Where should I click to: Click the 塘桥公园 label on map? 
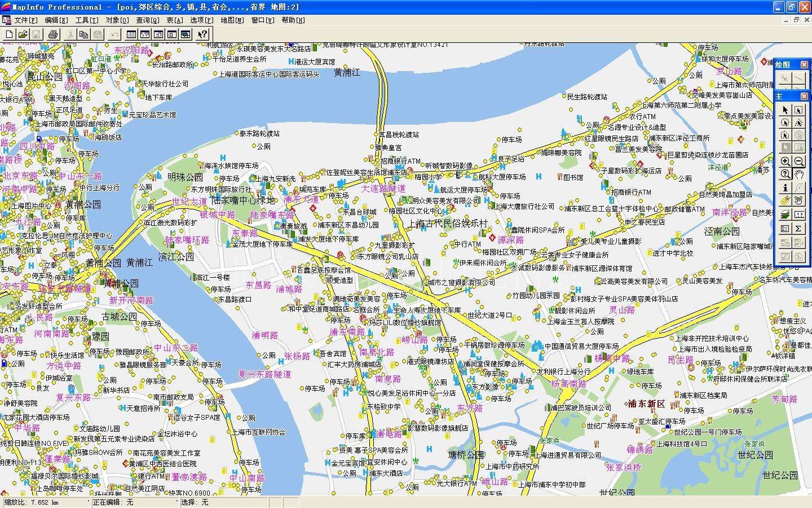click(x=466, y=454)
